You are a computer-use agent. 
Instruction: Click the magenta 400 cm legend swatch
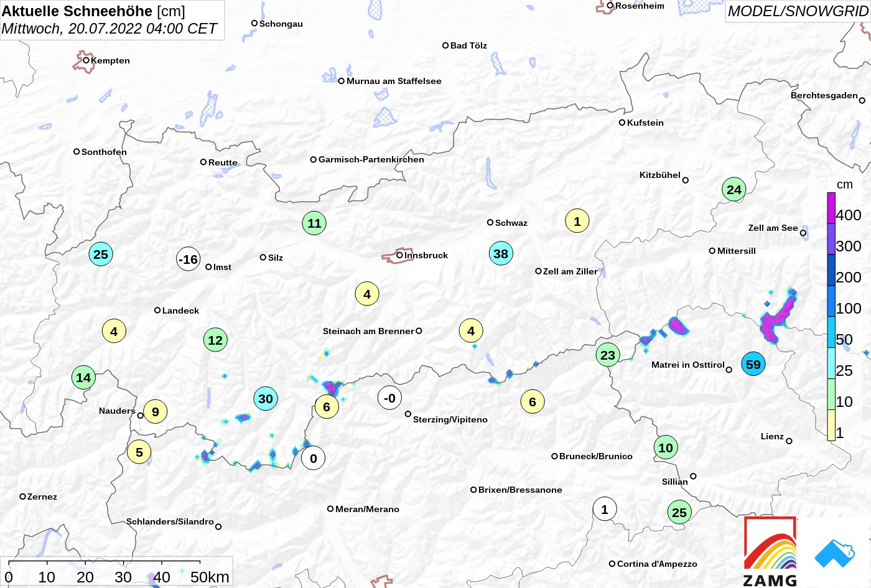pos(831,208)
